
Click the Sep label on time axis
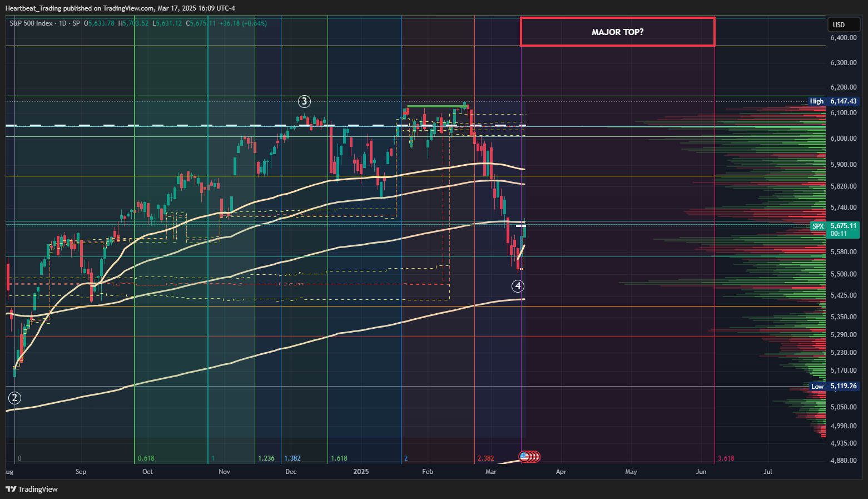pos(81,472)
